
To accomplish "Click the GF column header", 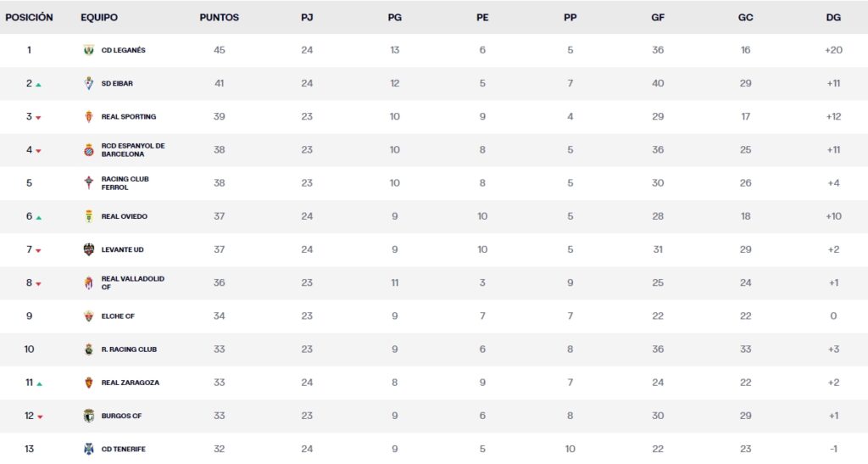I will point(658,17).
